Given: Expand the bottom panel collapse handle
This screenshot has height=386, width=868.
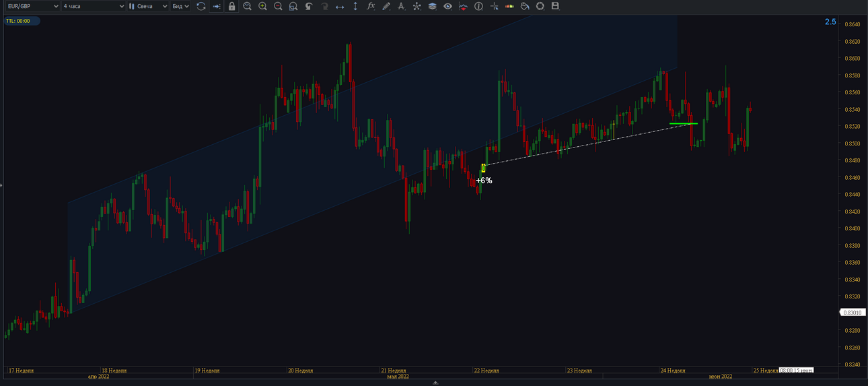Looking at the screenshot, I should pos(435,383).
